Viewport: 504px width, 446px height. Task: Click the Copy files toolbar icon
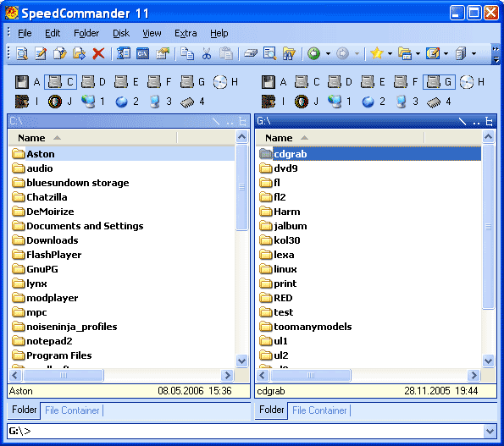point(60,53)
